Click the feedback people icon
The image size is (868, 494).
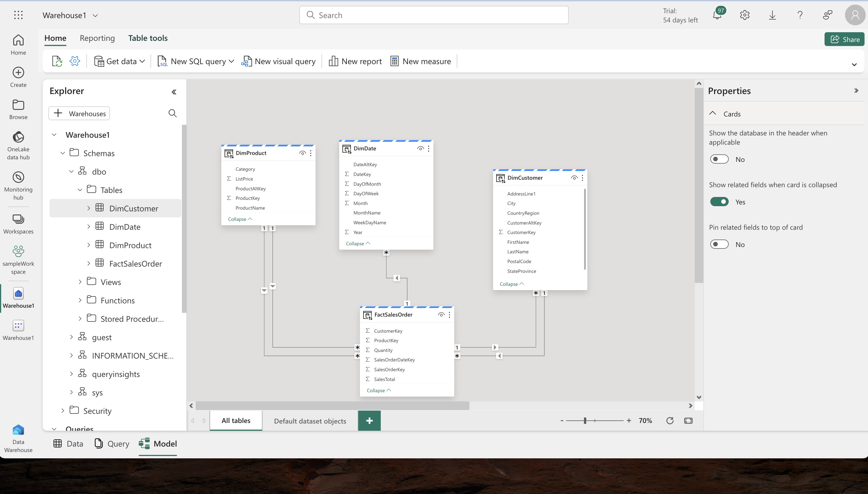828,15
